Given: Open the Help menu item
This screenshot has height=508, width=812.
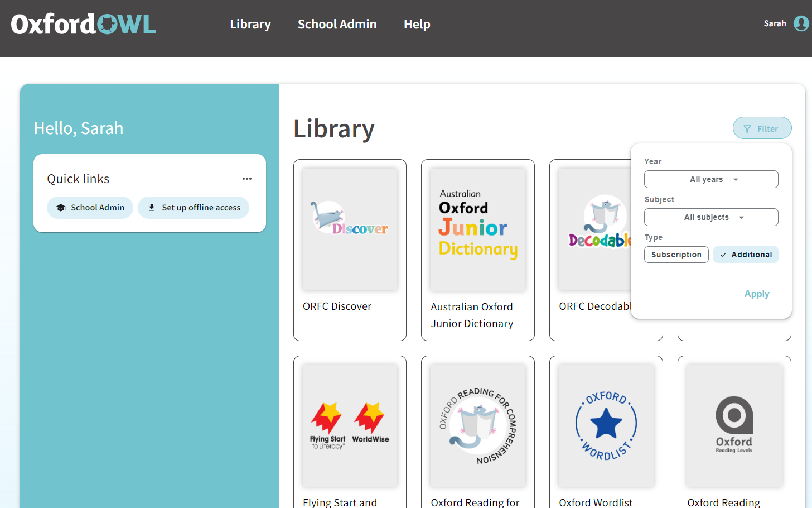Looking at the screenshot, I should (417, 24).
